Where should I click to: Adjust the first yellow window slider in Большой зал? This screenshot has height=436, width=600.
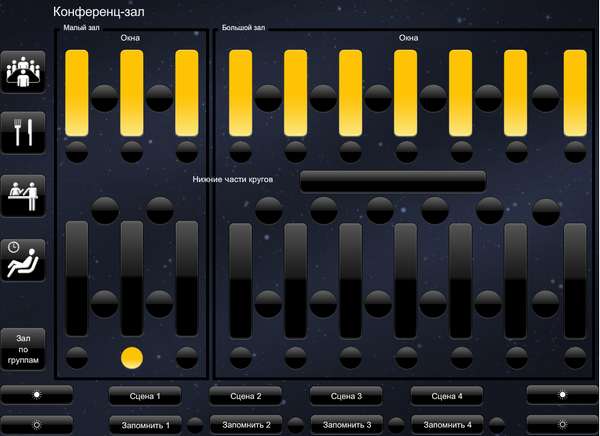tap(241, 93)
